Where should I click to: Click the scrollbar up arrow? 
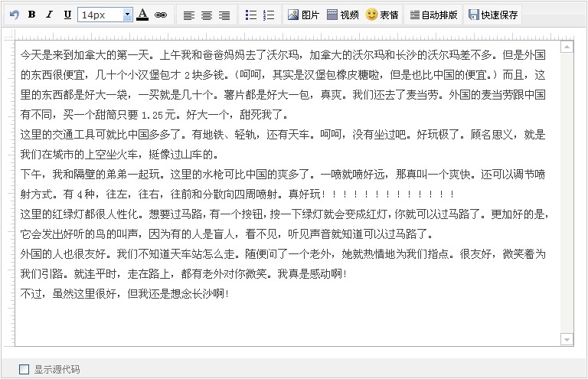(x=567, y=47)
